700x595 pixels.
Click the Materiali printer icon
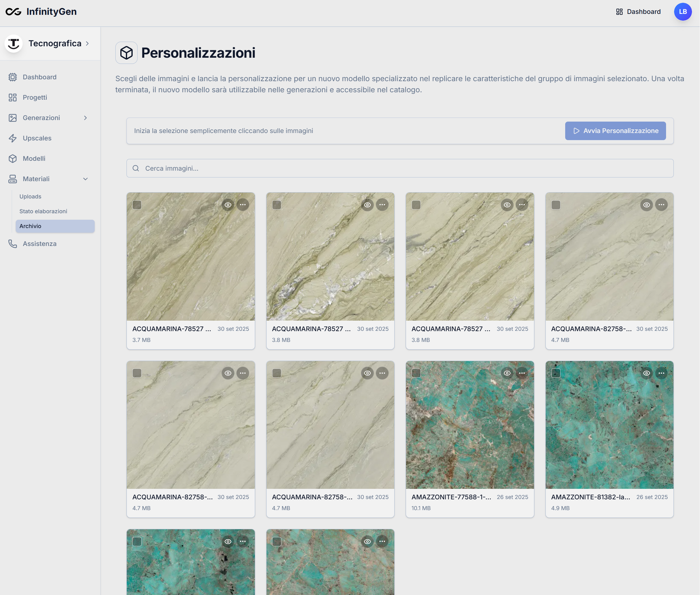tap(13, 179)
